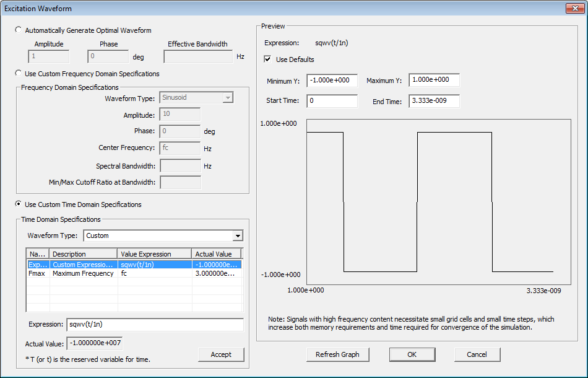
Task: Uncheck the Use Defaults checkbox
Action: click(x=267, y=59)
